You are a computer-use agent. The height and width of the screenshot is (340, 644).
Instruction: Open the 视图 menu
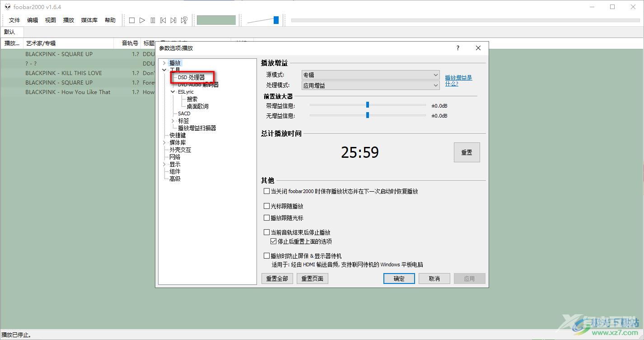tap(51, 20)
